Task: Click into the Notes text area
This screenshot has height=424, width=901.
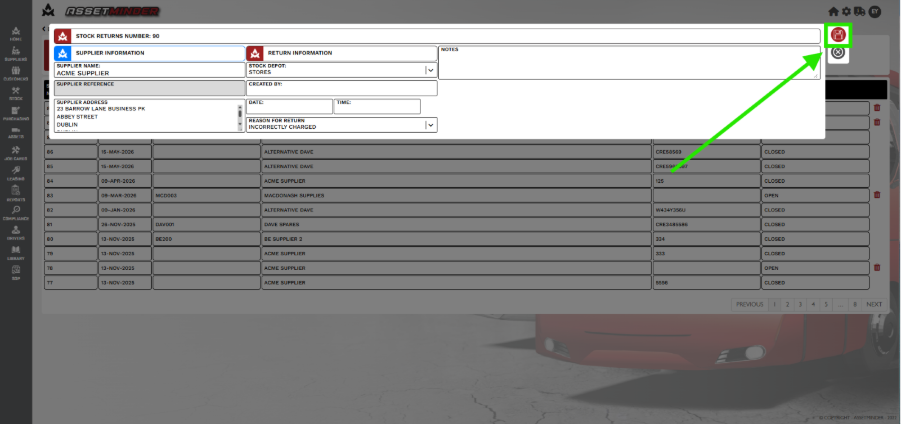Action: click(x=629, y=63)
